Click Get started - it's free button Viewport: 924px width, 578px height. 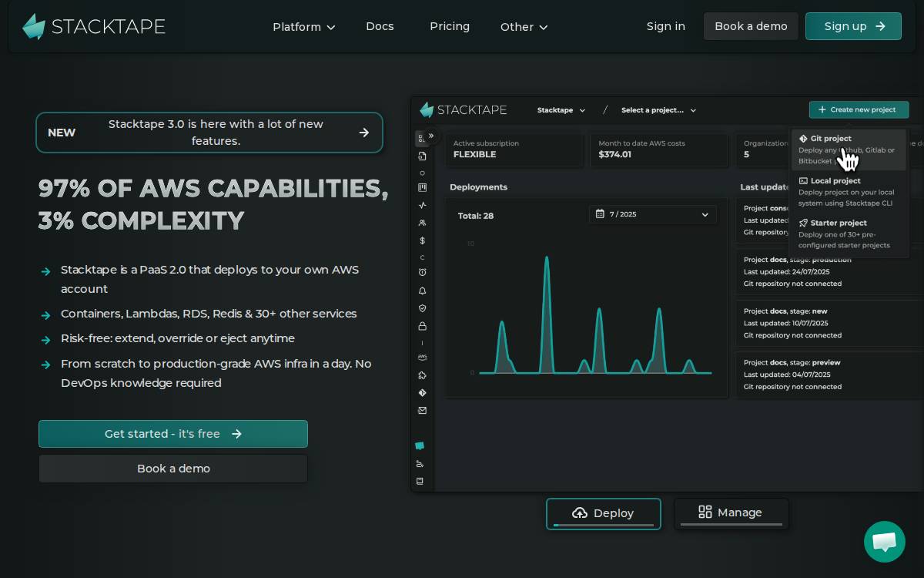[173, 434]
